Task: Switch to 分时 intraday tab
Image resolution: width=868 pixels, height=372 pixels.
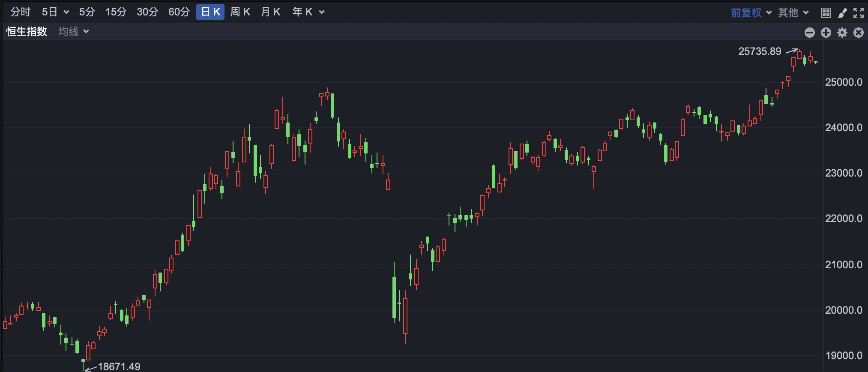Action: point(20,12)
